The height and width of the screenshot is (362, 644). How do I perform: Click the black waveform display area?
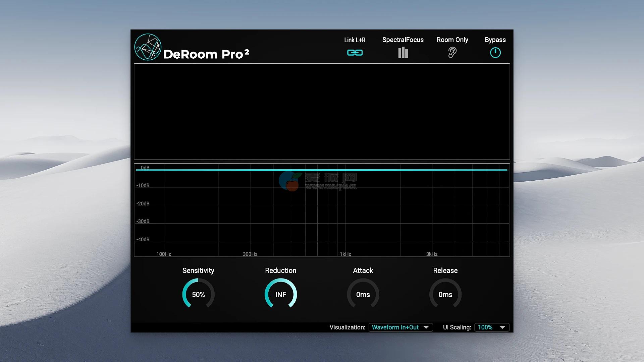[x=322, y=112]
